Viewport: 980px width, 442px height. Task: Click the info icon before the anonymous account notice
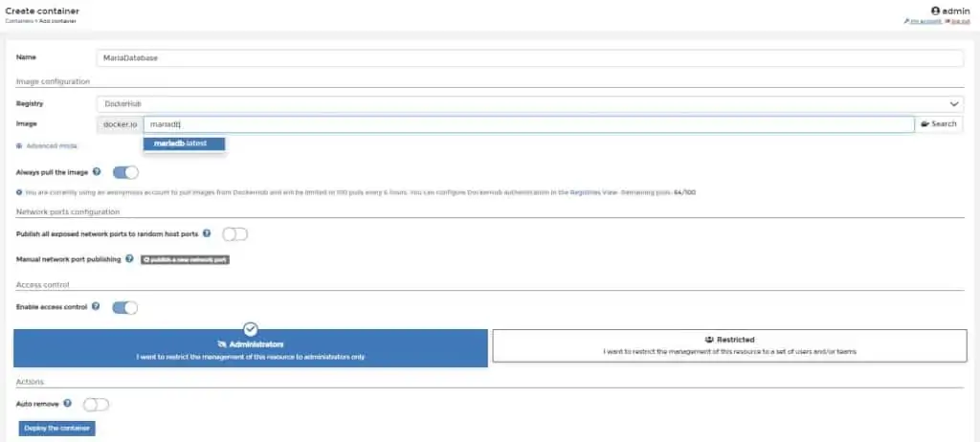pos(19,192)
